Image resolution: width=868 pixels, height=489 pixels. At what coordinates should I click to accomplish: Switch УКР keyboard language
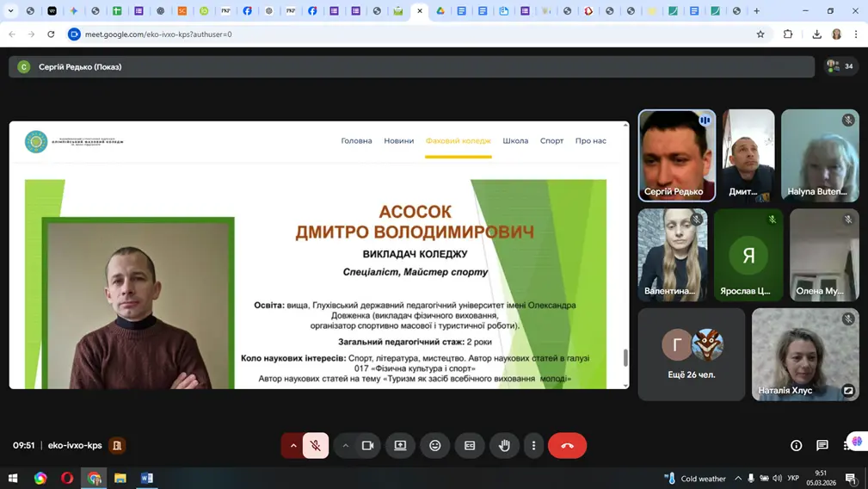point(793,478)
